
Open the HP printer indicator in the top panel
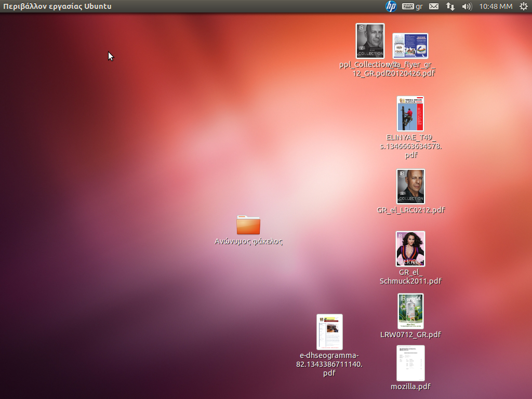[x=391, y=6]
